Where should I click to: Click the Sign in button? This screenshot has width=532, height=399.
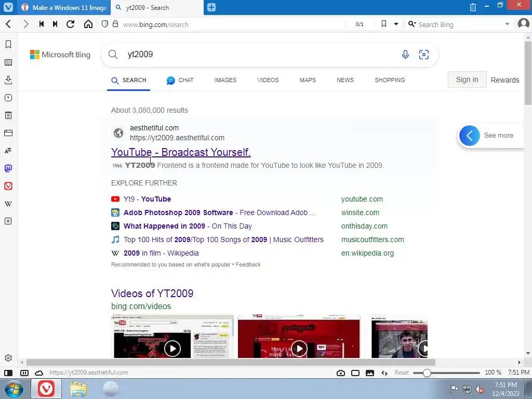coord(467,79)
